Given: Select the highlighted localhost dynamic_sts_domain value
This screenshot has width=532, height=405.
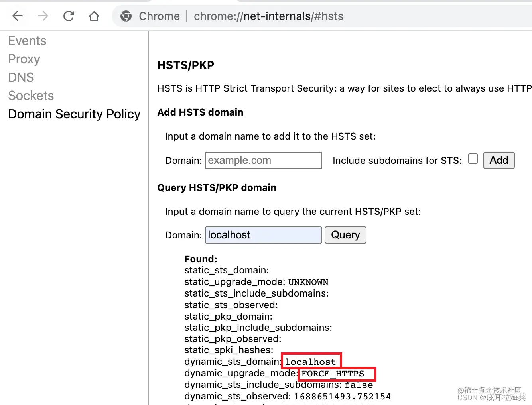Looking at the screenshot, I should 311,361.
